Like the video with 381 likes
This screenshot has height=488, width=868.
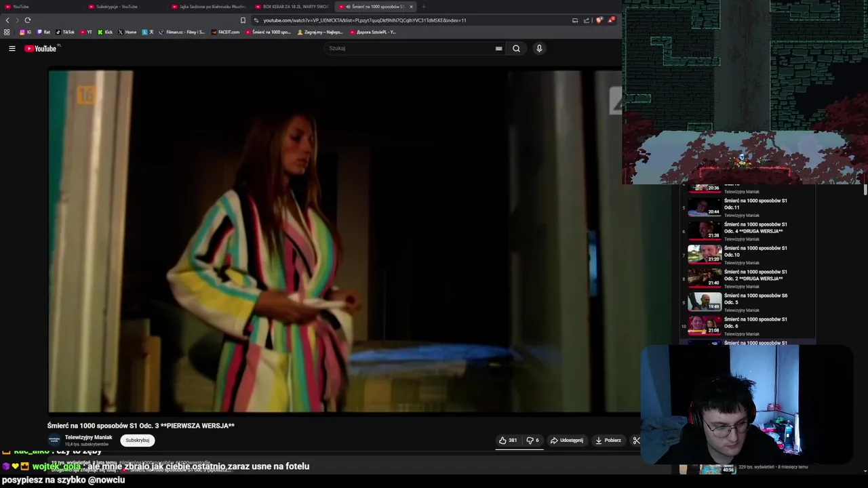click(508, 441)
